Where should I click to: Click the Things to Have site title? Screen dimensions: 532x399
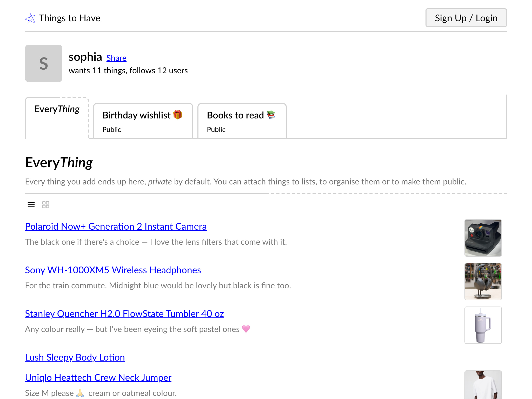point(70,18)
